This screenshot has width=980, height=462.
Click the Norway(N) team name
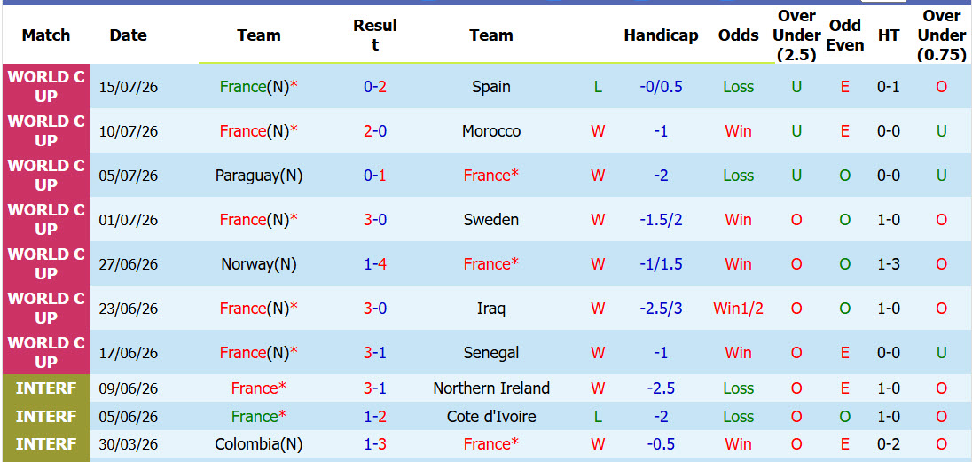click(x=259, y=264)
